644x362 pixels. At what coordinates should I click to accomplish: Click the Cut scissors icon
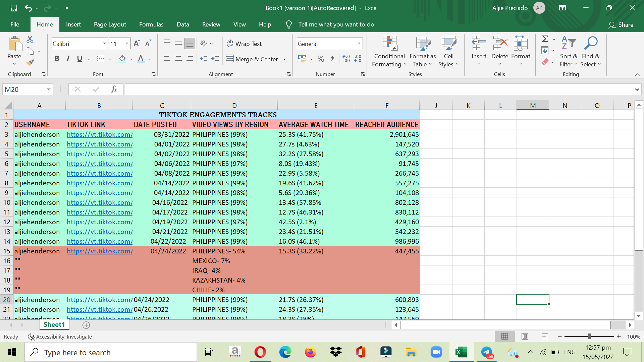coord(30,40)
